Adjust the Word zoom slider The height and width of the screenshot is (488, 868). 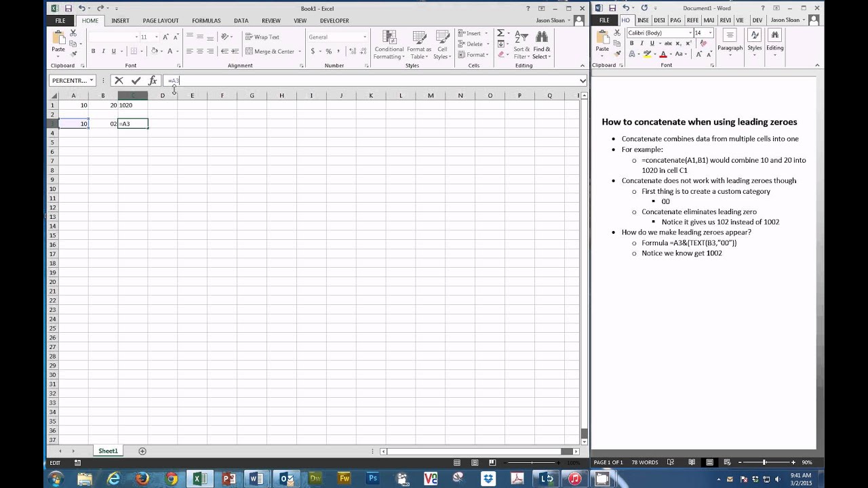(764, 462)
